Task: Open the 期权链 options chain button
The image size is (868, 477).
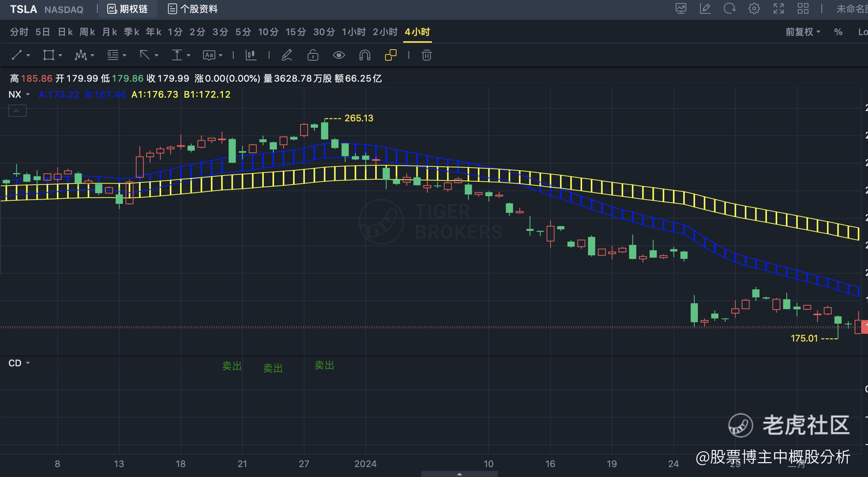Action: [x=127, y=9]
